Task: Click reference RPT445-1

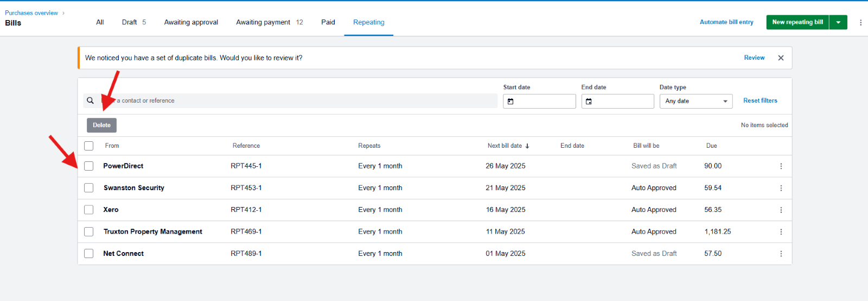Action: pyautogui.click(x=246, y=166)
